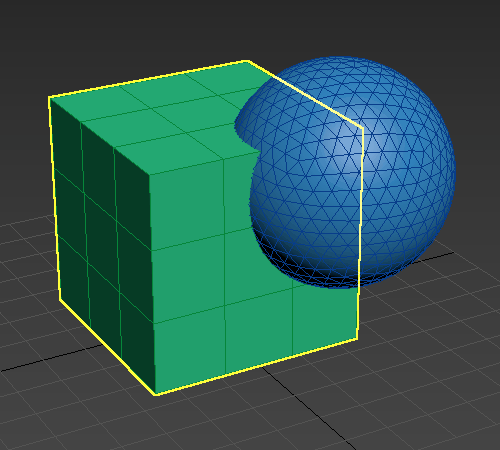
Task: Click the yellow outline's top back corner
Action: coord(247,61)
